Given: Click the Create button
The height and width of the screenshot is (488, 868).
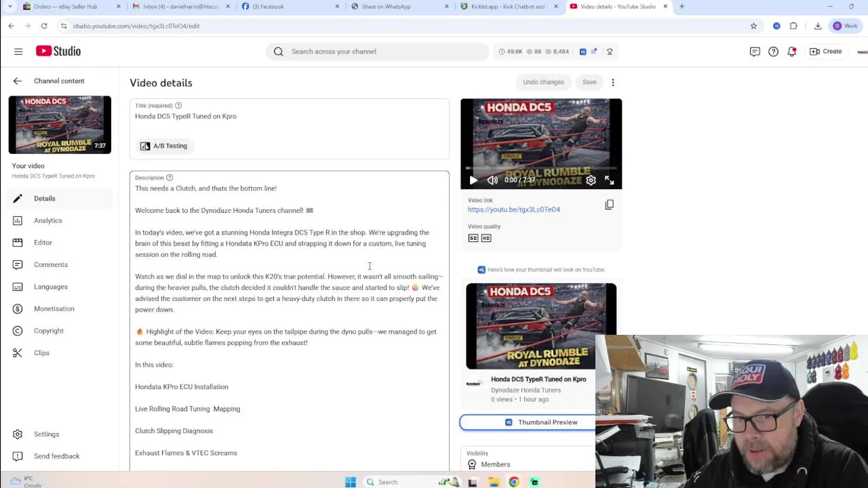Looking at the screenshot, I should point(826,52).
